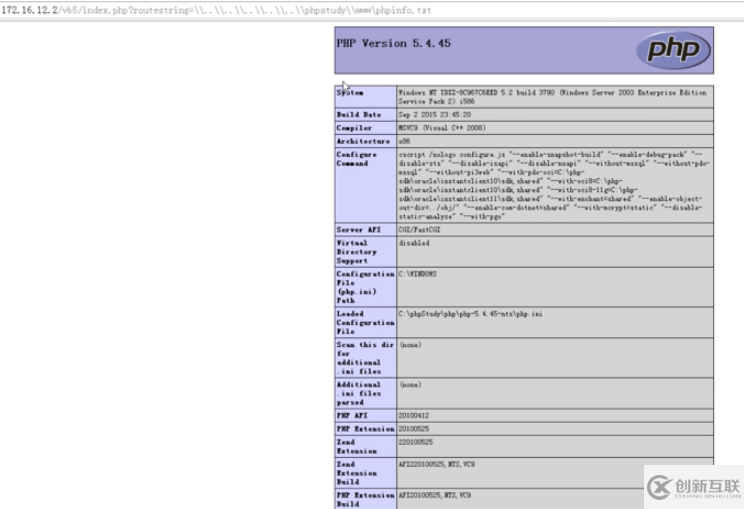Click the 'Virtual Directory Support' label
The width and height of the screenshot is (744, 509).
356,252
